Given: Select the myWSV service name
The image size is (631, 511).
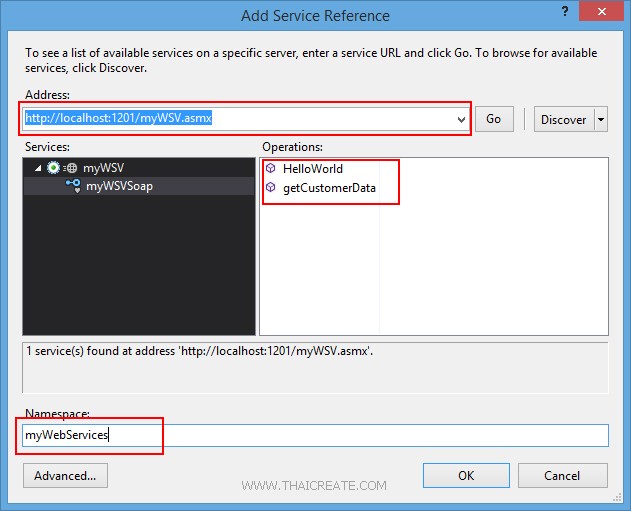Looking at the screenshot, I should (x=104, y=168).
